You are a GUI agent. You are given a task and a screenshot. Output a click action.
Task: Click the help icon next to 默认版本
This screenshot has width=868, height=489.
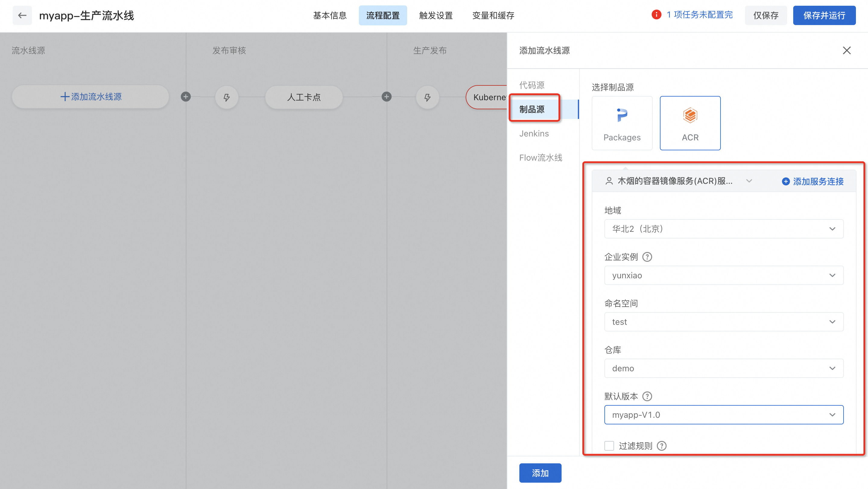[647, 396]
